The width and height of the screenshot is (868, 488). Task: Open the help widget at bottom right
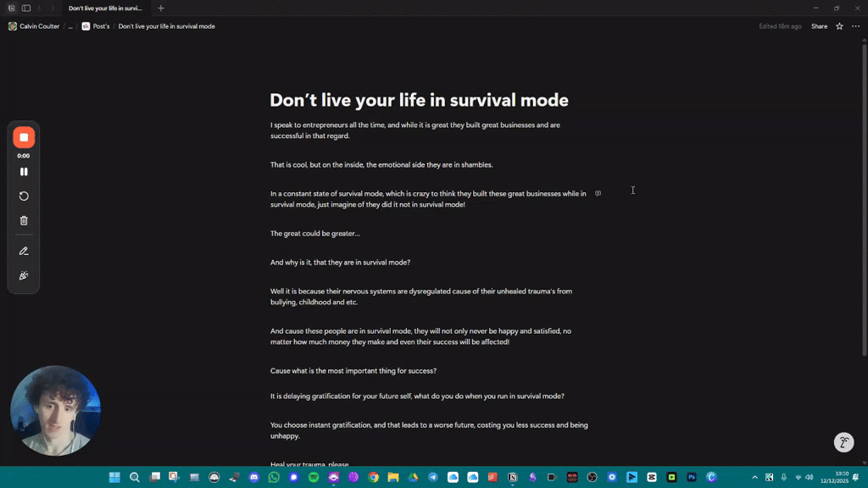tap(843, 442)
